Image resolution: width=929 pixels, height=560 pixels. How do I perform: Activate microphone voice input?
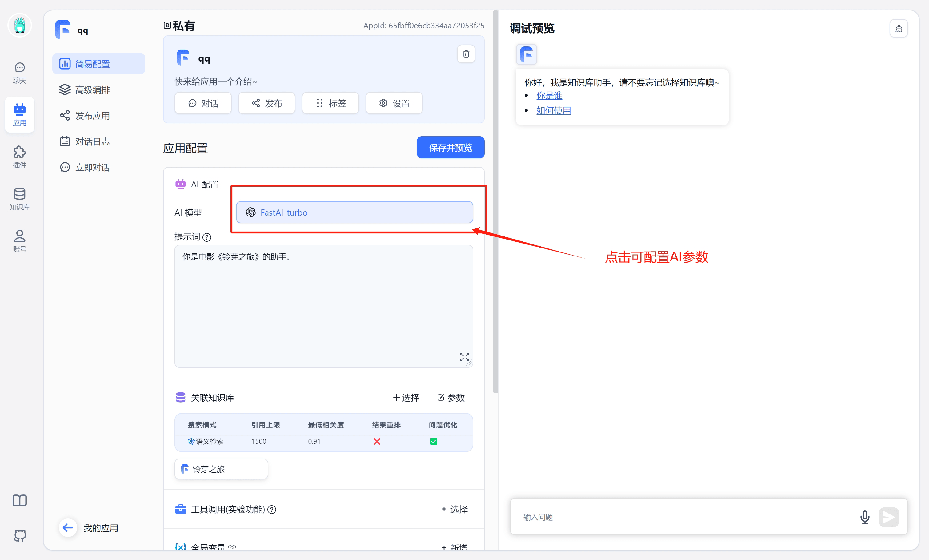pyautogui.click(x=865, y=517)
